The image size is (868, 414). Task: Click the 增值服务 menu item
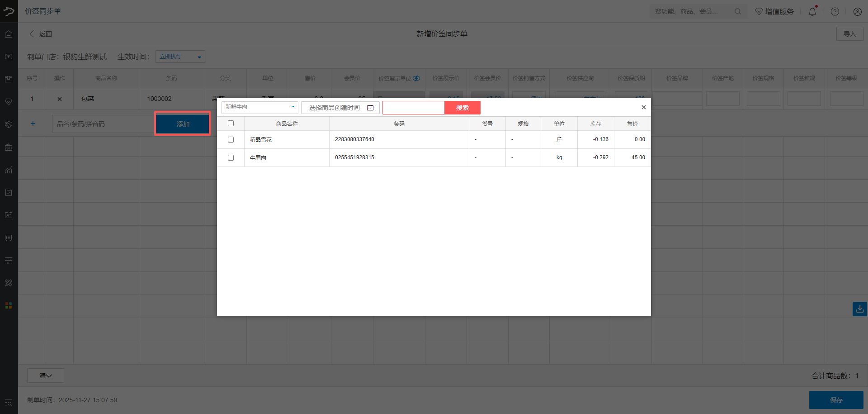click(x=774, y=12)
